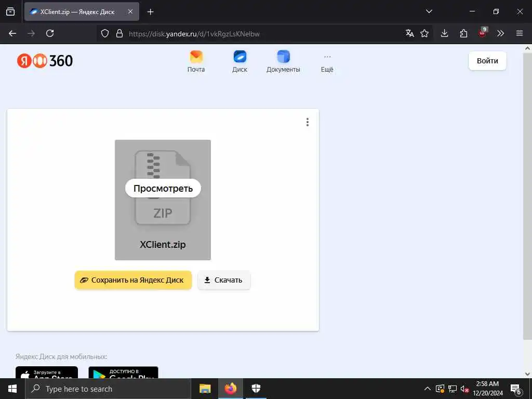This screenshot has height=399, width=532.
Task: Click the Firefox View icon
Action: pyautogui.click(x=10, y=11)
